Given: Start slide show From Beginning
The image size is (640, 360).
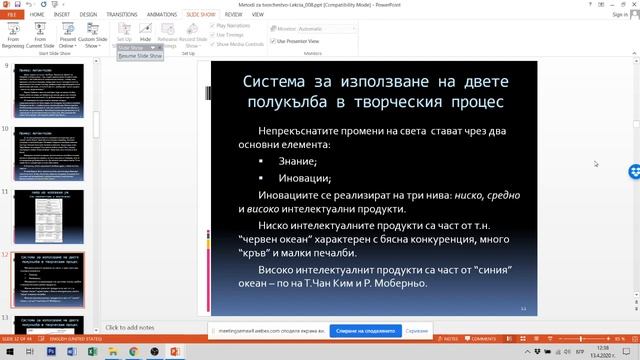Looking at the screenshot, I should 13,35.
